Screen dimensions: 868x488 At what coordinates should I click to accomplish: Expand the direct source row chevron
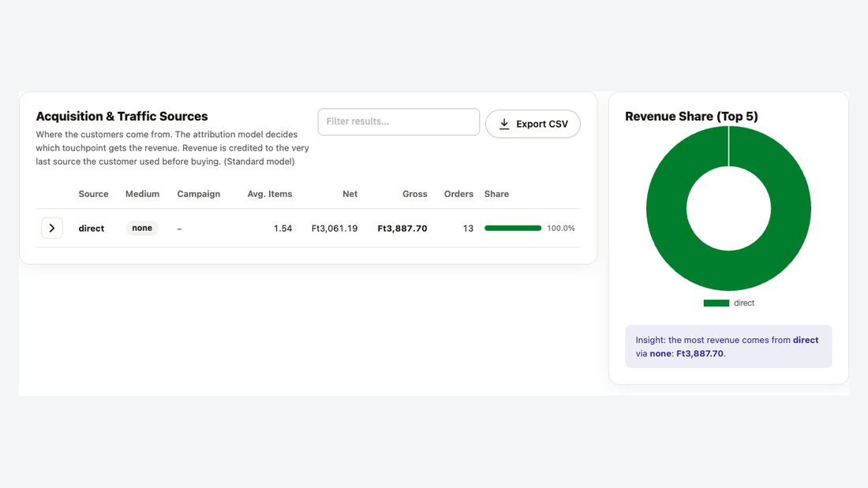click(x=52, y=228)
